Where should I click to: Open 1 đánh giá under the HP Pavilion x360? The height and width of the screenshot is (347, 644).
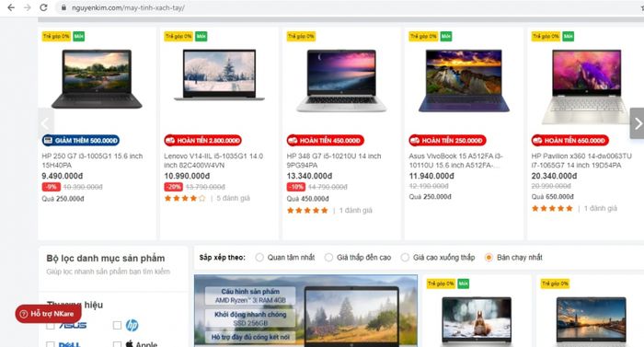pos(601,208)
